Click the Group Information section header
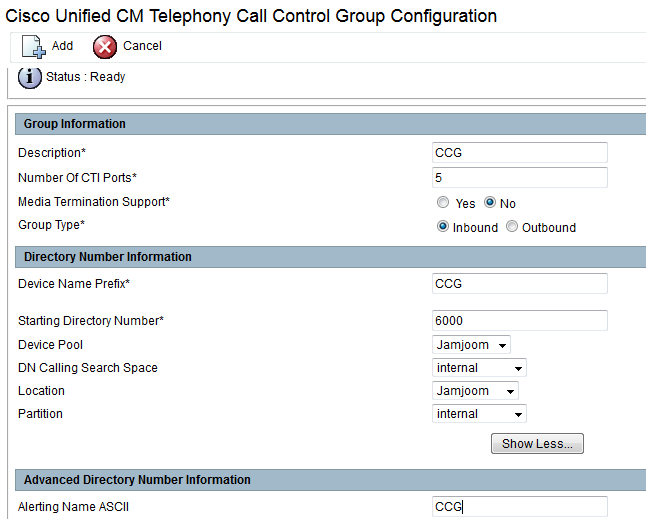The width and height of the screenshot is (646, 519). pyautogui.click(x=75, y=124)
